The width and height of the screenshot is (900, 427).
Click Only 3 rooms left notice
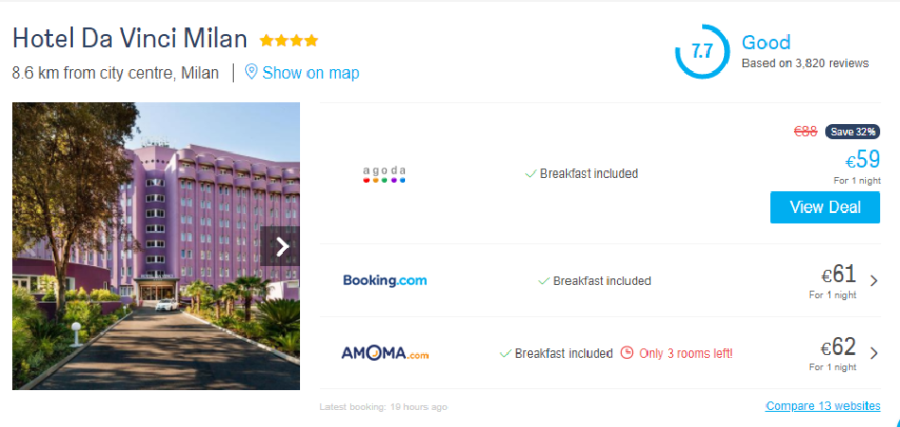pos(686,353)
